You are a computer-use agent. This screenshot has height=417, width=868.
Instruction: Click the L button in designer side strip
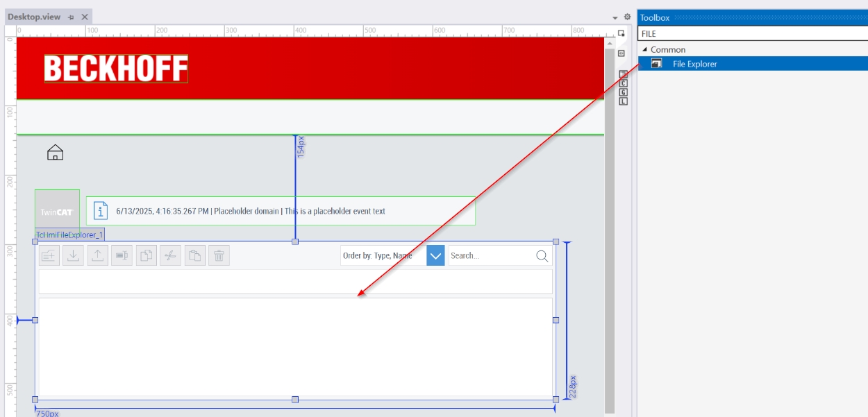(x=623, y=101)
